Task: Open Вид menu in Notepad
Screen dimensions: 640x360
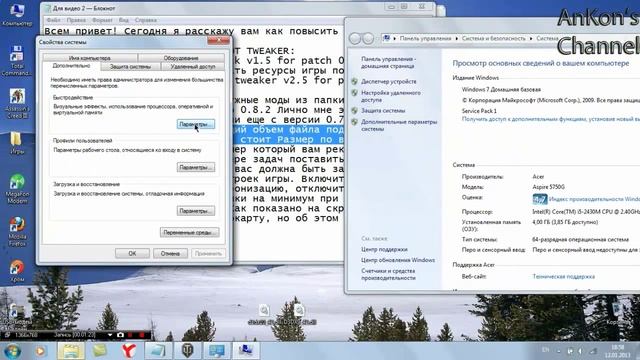Action: [124, 20]
